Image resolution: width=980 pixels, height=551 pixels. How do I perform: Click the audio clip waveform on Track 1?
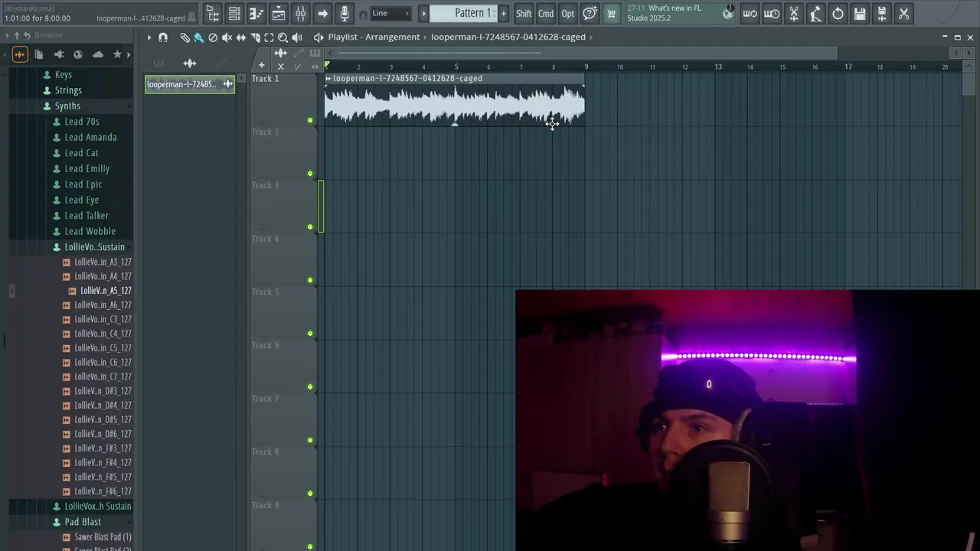(455, 105)
